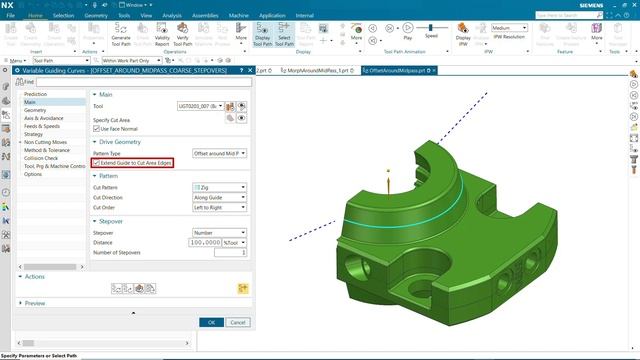Click the Distance value field
Screen dimensions: 640x360
point(205,242)
